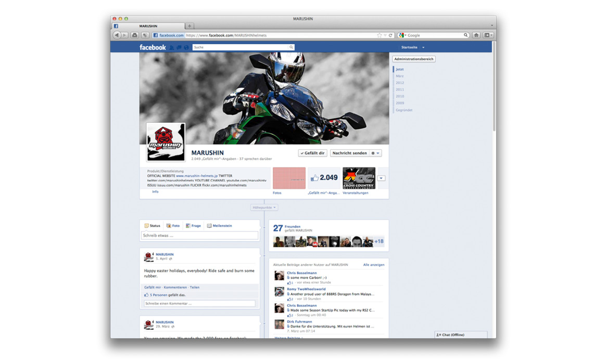Open Facebook messages icon
The width and height of the screenshot is (606, 364).
(179, 47)
